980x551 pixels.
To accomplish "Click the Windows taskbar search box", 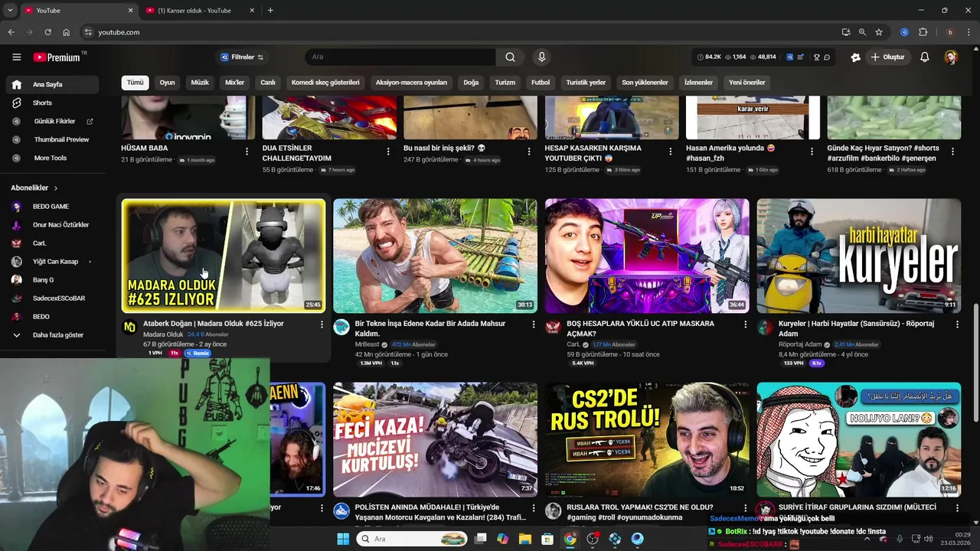I will pyautogui.click(x=412, y=539).
